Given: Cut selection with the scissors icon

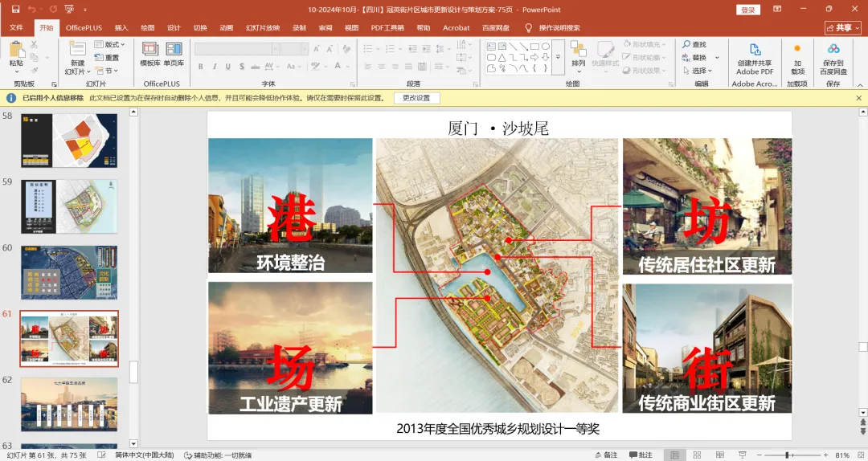Looking at the screenshot, I should point(35,44).
